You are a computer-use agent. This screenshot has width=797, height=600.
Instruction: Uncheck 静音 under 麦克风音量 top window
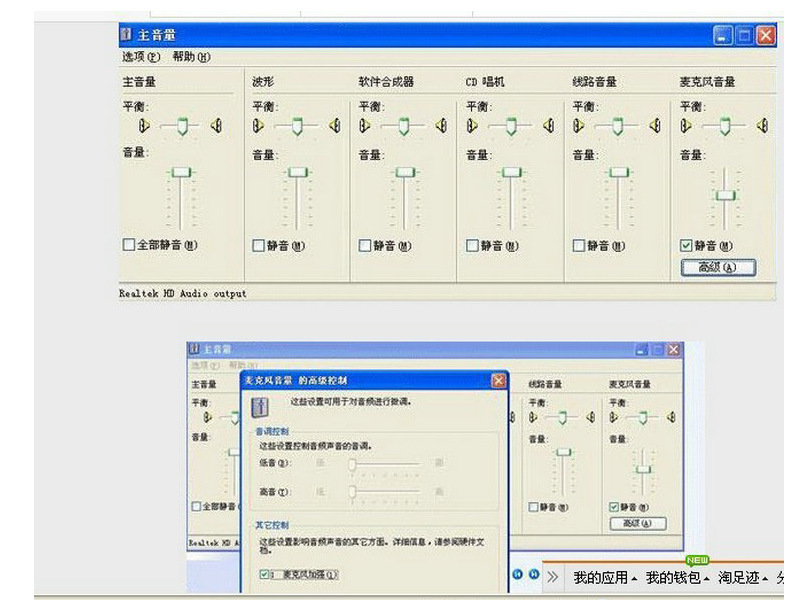coord(686,246)
